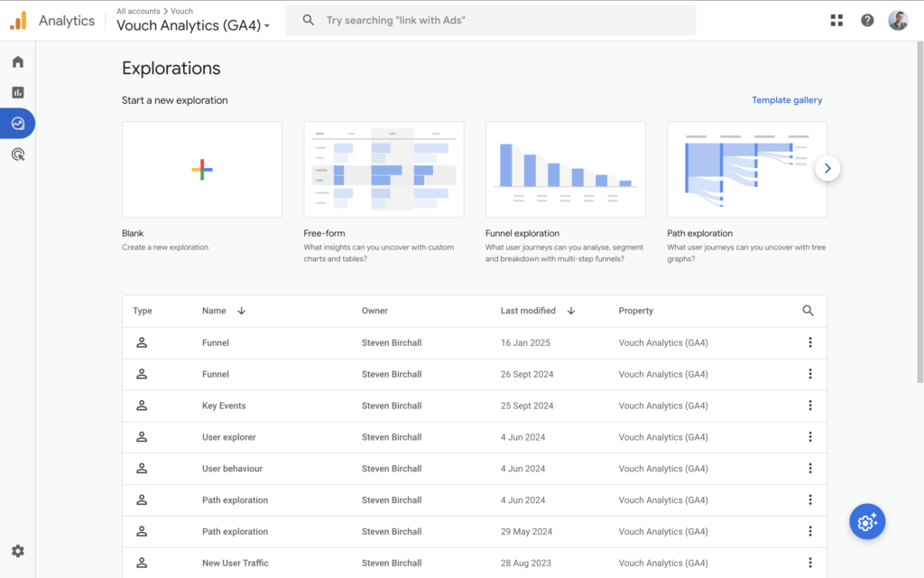
Task: Click the Explorations page heading
Action: click(171, 69)
